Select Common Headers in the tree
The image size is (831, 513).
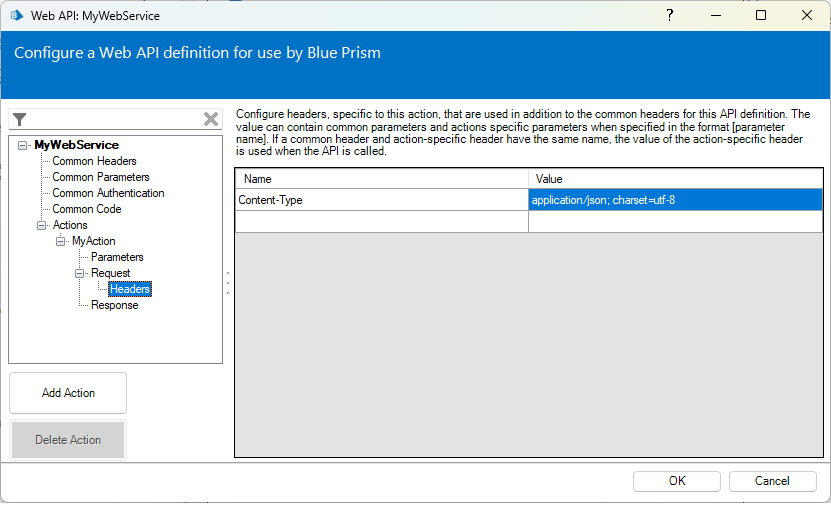pyautogui.click(x=94, y=161)
